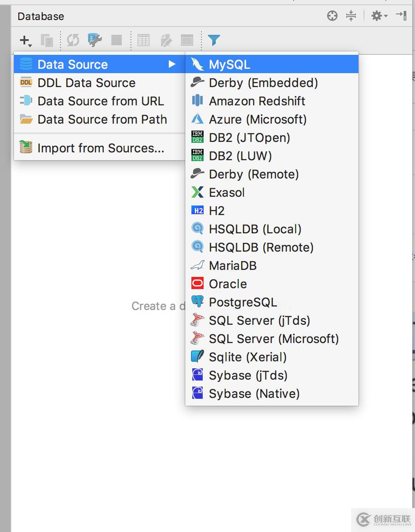Viewport: 415px width, 532px height.
Task: Select SQL Server (jTds) entry
Action: 272,320
